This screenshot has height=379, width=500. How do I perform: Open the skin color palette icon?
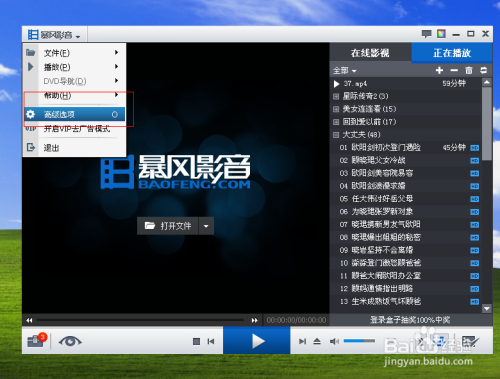[x=441, y=33]
